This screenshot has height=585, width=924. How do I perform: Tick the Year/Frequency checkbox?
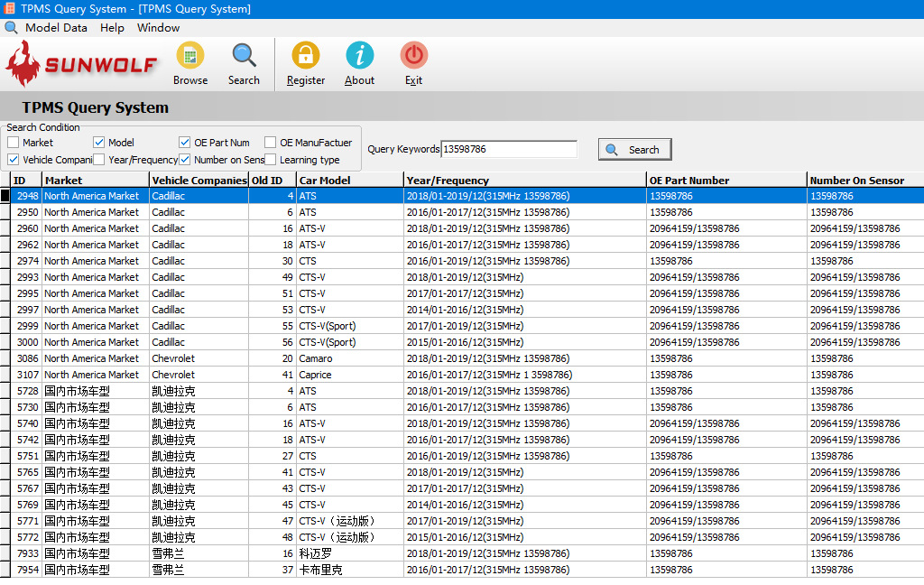[x=99, y=160]
